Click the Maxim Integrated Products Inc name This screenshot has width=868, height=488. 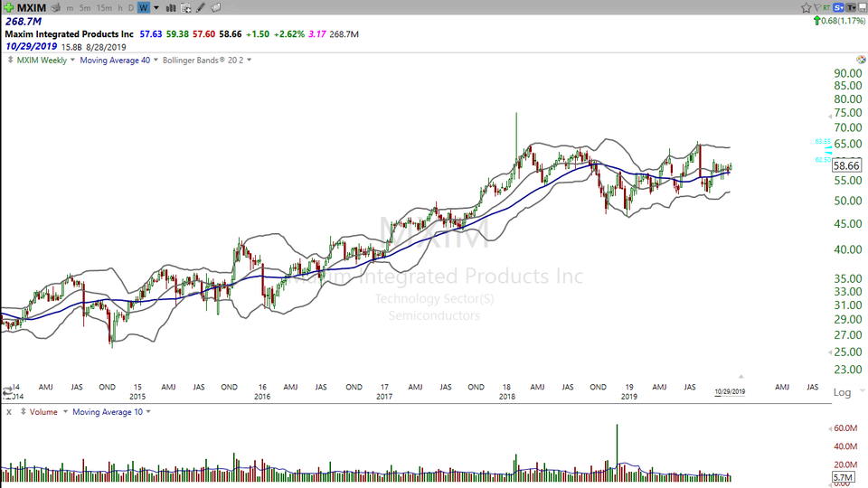[70, 34]
